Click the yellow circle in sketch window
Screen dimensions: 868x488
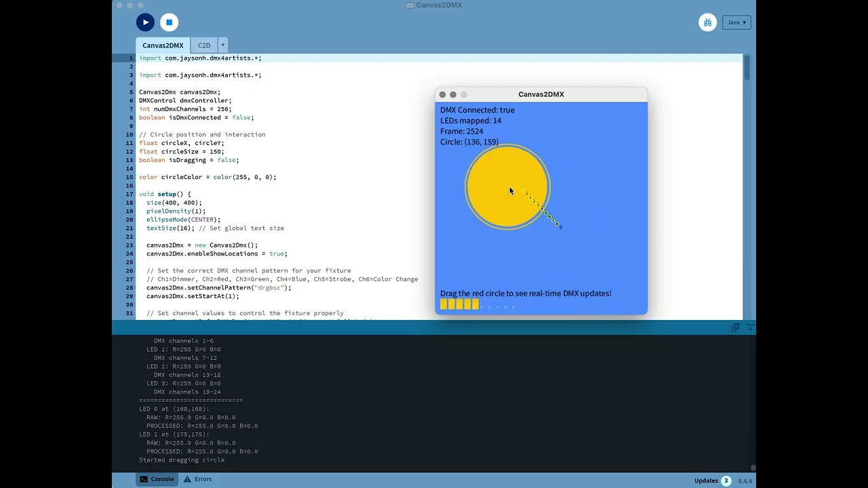point(507,187)
